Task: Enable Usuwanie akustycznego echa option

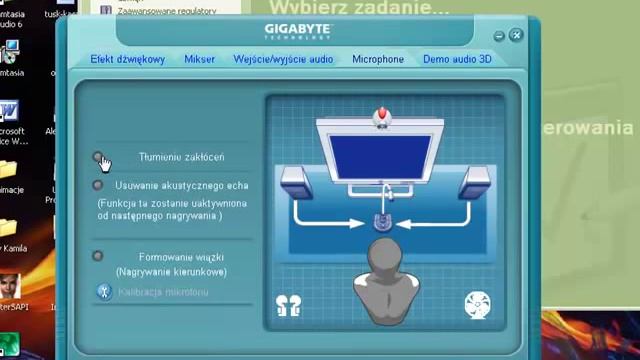Action: (x=98, y=185)
